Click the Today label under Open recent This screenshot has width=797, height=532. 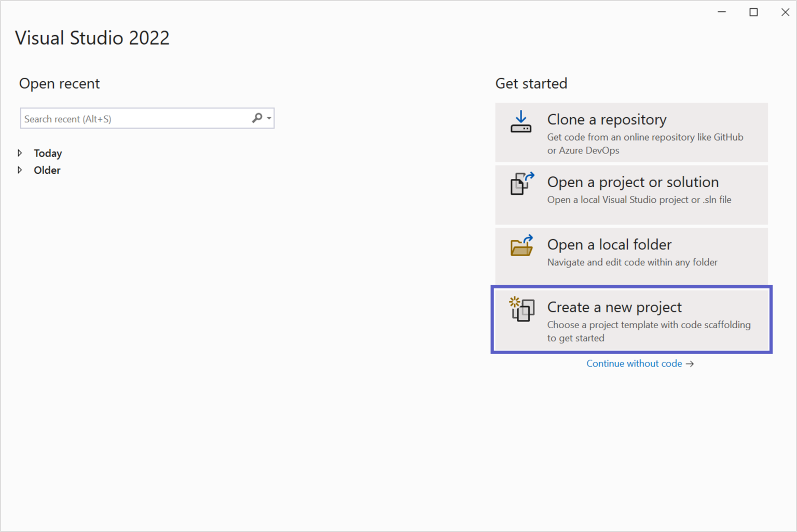(47, 152)
